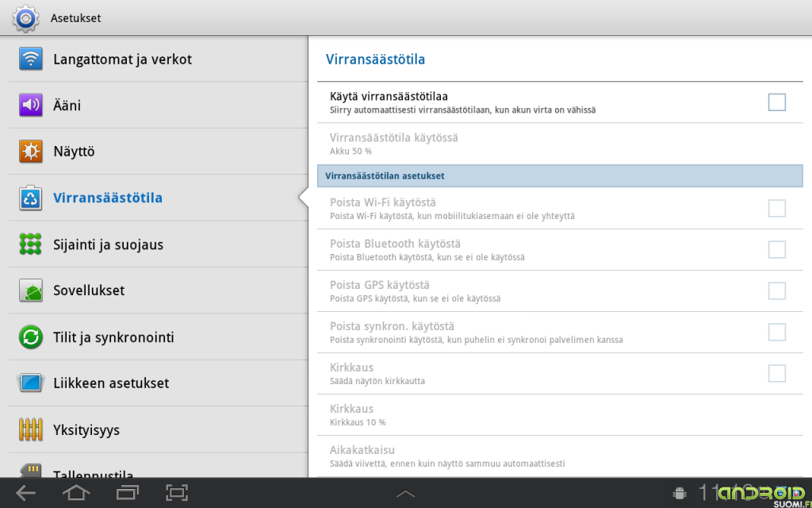Viewport: 812px width, 508px height.
Task: Check Poista Bluetooth käytöstä box
Action: (x=776, y=249)
